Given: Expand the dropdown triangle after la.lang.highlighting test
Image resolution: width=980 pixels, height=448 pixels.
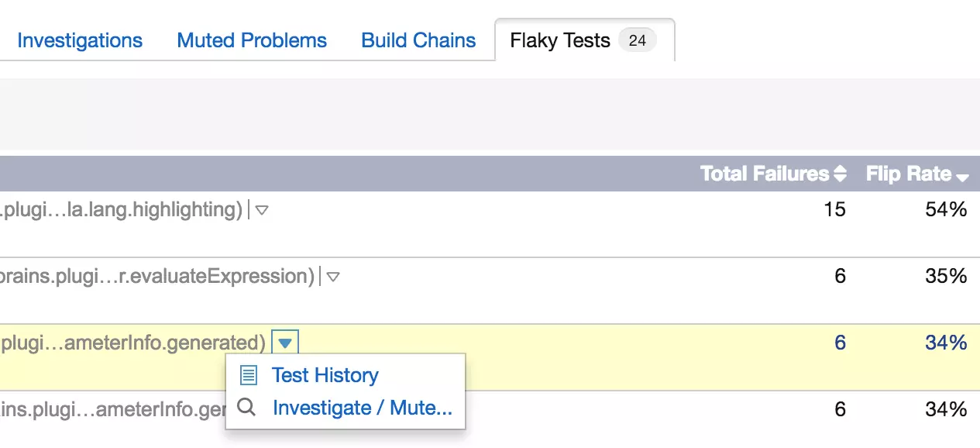Looking at the screenshot, I should 262,209.
